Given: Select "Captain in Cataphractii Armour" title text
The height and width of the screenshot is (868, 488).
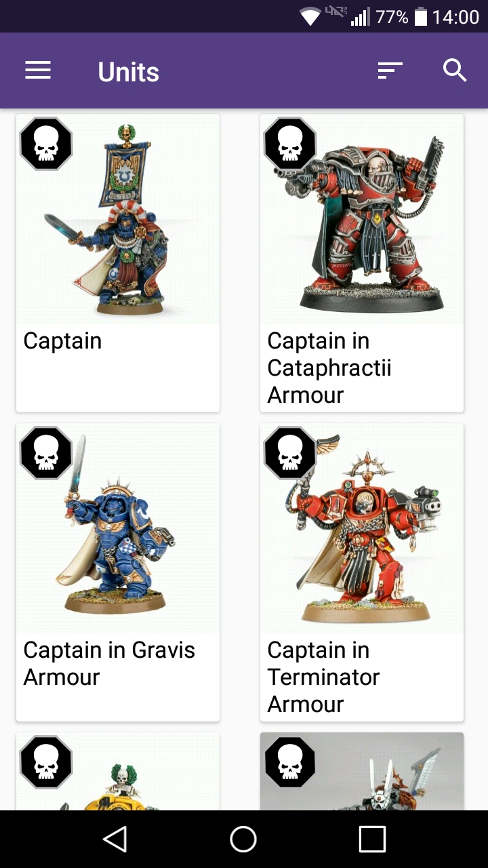Looking at the screenshot, I should 329,368.
